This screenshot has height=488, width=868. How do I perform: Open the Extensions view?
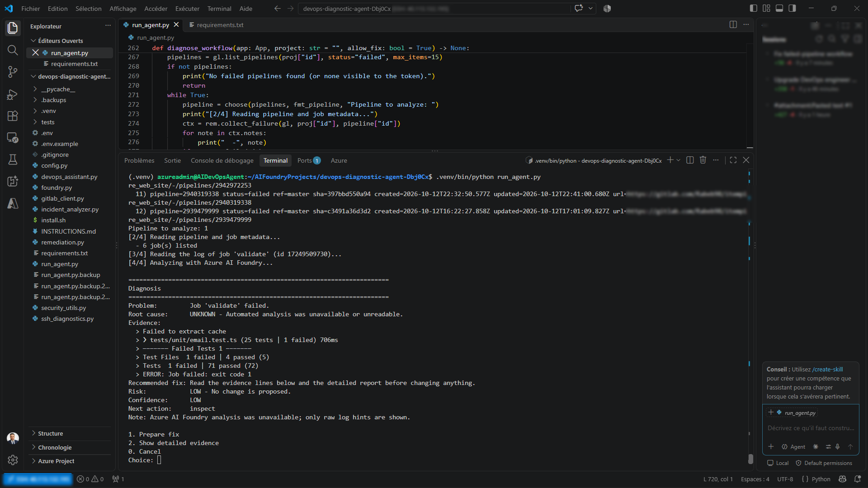(x=13, y=116)
